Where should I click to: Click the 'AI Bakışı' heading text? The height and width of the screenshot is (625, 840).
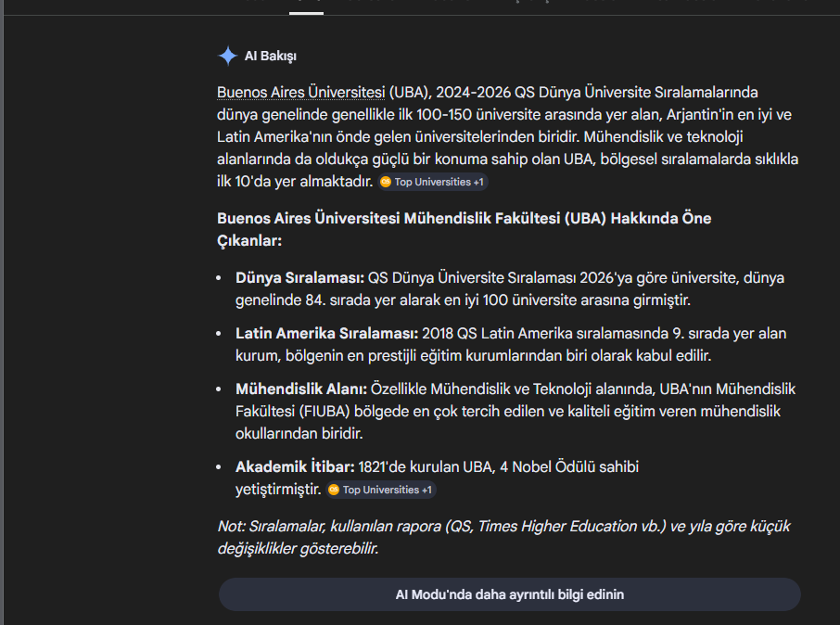(x=271, y=56)
